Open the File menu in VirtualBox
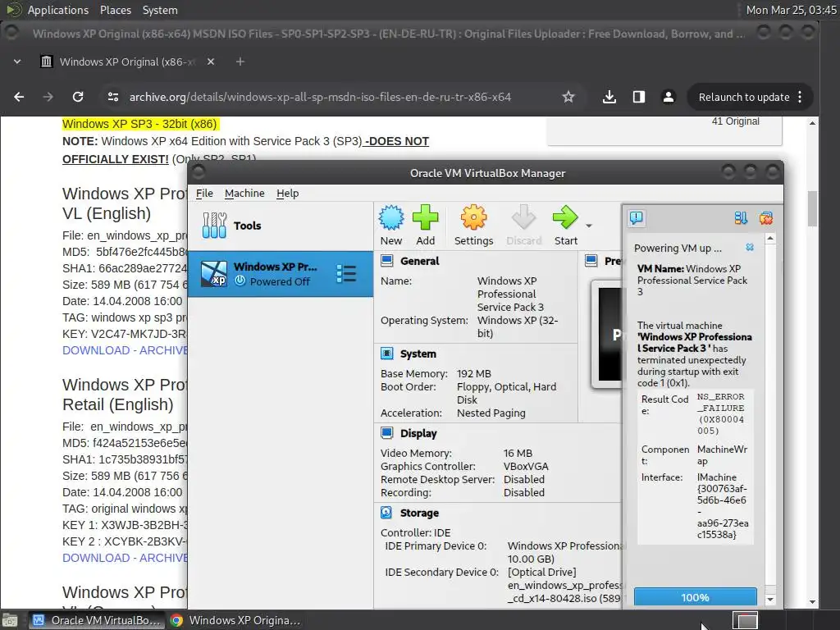Screen dimensions: 840x630 pos(204,194)
